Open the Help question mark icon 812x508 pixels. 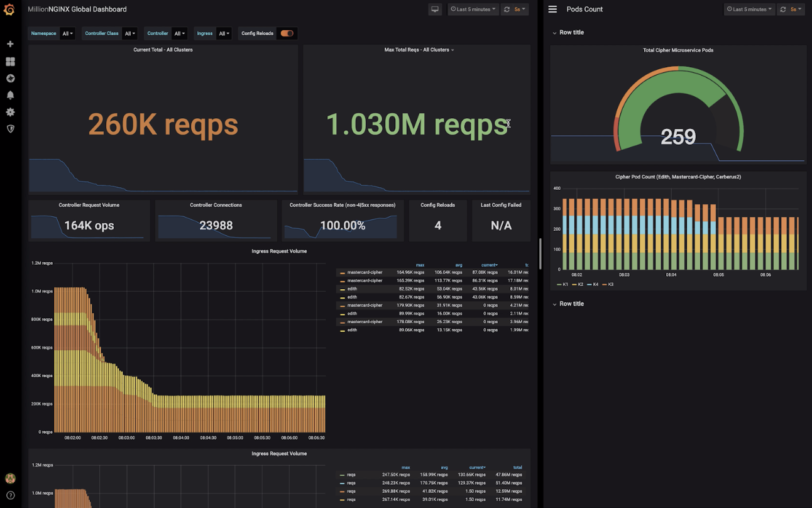coord(10,495)
